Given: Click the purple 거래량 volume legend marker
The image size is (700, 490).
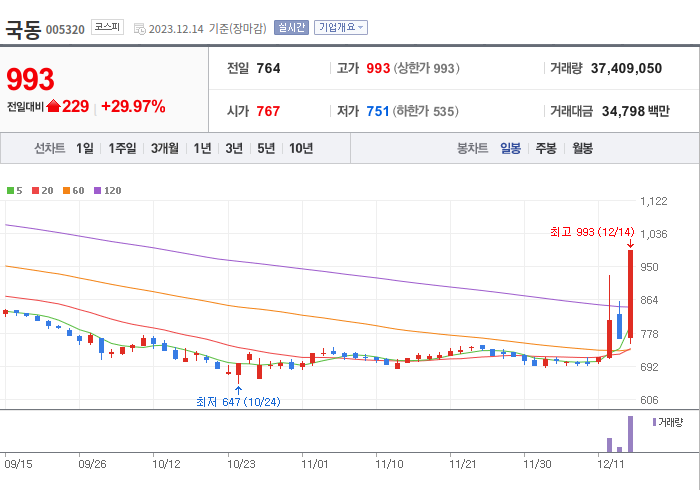Looking at the screenshot, I should [654, 422].
